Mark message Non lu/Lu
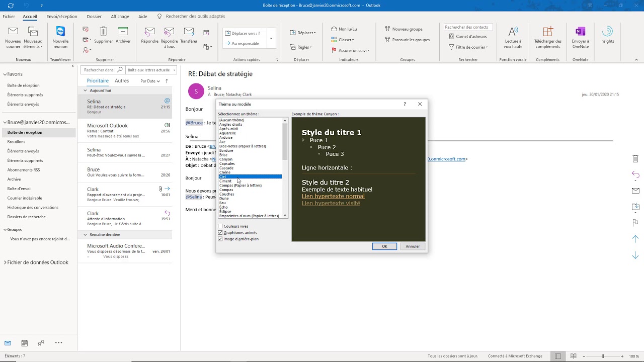644x362 pixels. pos(344,29)
